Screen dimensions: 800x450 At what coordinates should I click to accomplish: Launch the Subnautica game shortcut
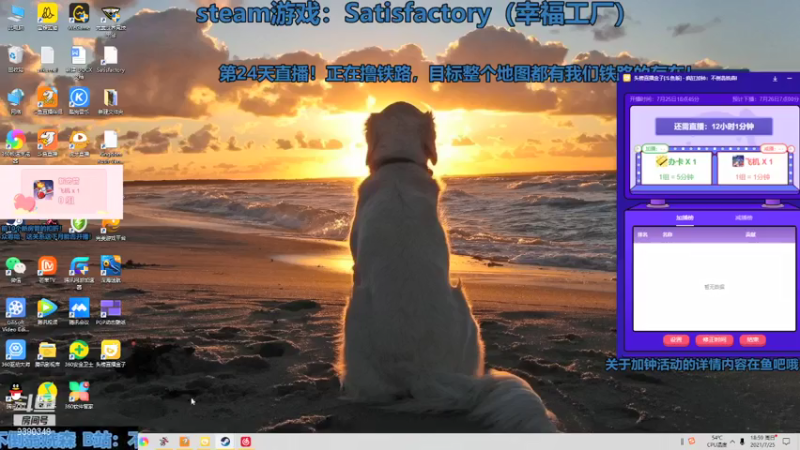[111, 269]
